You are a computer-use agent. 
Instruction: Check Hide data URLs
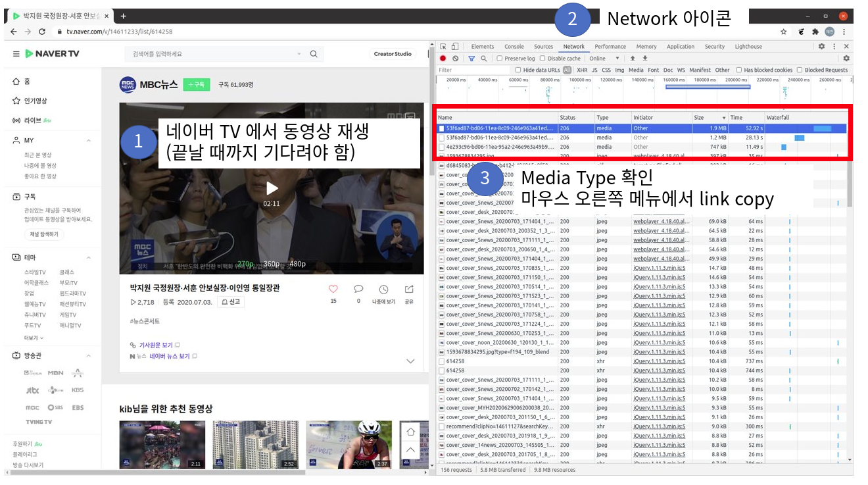point(518,70)
